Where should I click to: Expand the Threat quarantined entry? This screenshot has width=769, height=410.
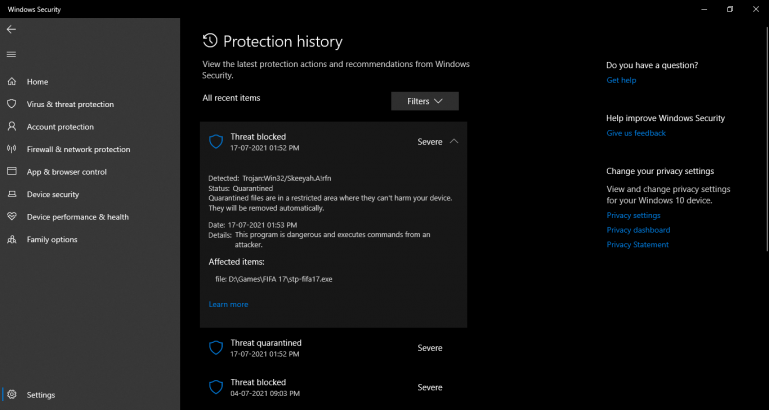pyautogui.click(x=333, y=348)
